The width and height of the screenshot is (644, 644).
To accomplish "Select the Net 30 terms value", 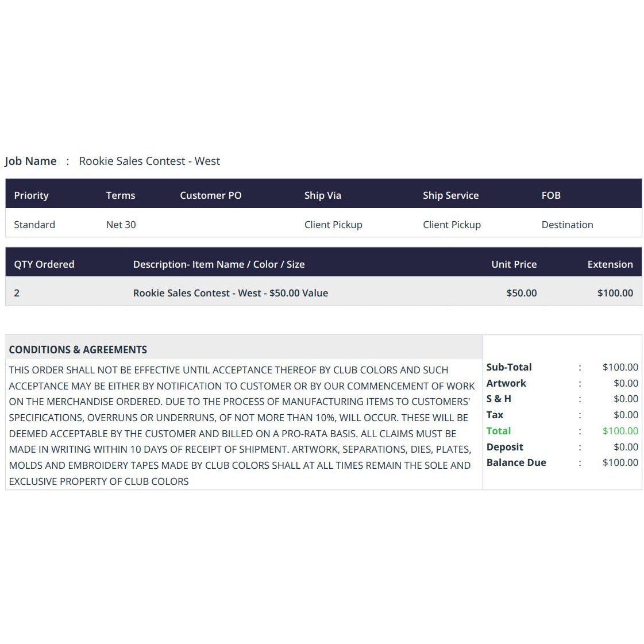I will point(121,225).
